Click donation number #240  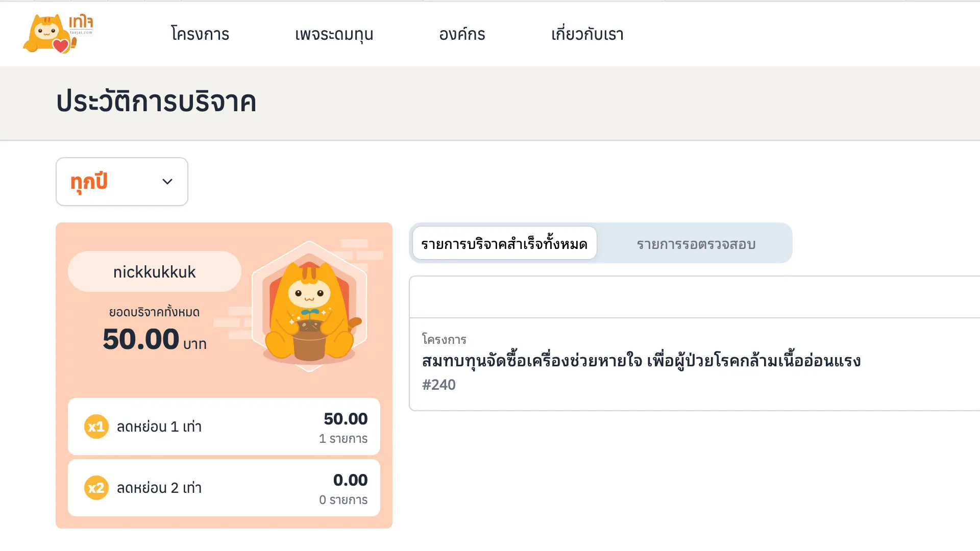pos(439,385)
